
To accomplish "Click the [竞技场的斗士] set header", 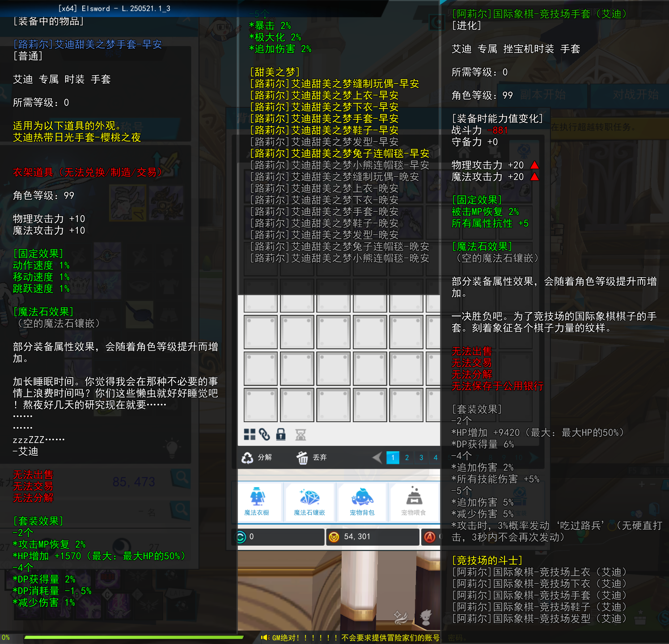I will point(487,560).
